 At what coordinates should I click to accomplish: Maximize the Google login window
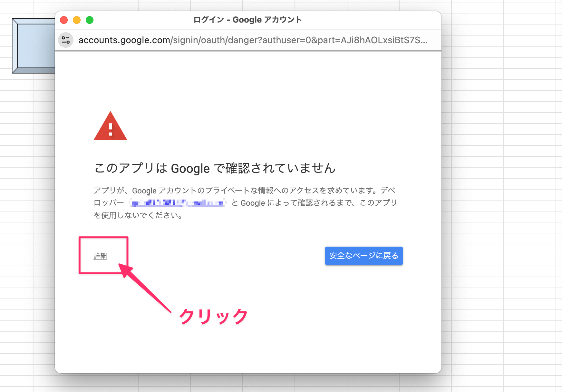click(90, 20)
